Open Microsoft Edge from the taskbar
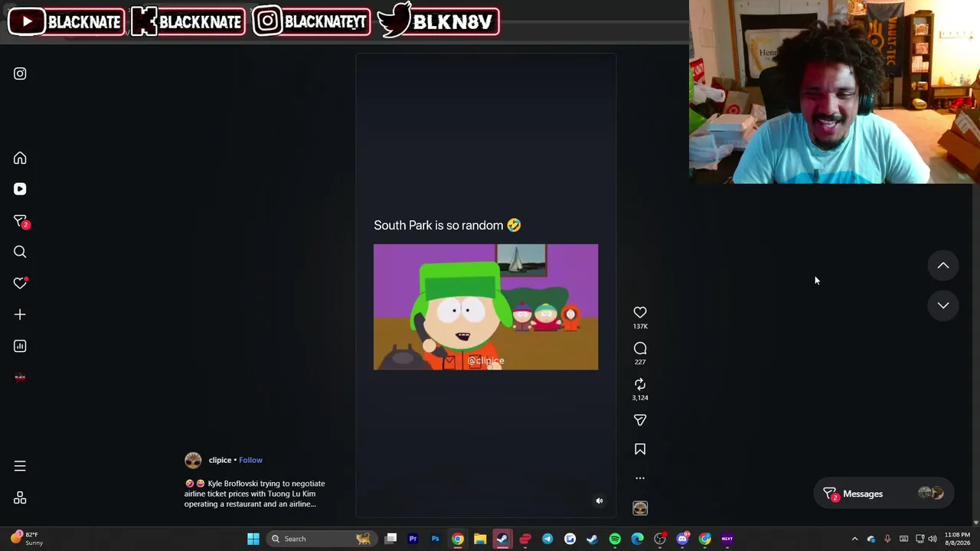The width and height of the screenshot is (980, 551). click(637, 539)
